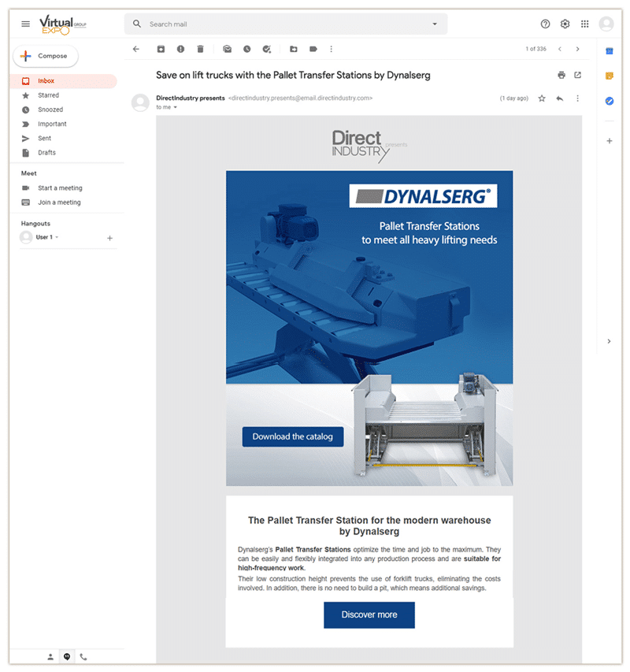Click the search magnifier icon
630x672 pixels.
(136, 24)
